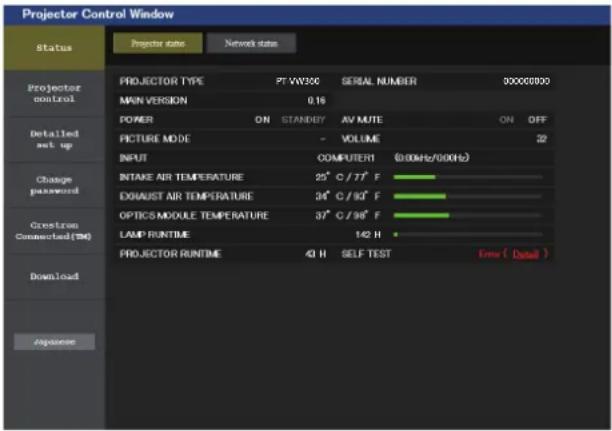Click the red Detail link
The height and width of the screenshot is (431, 612).
[x=525, y=254]
